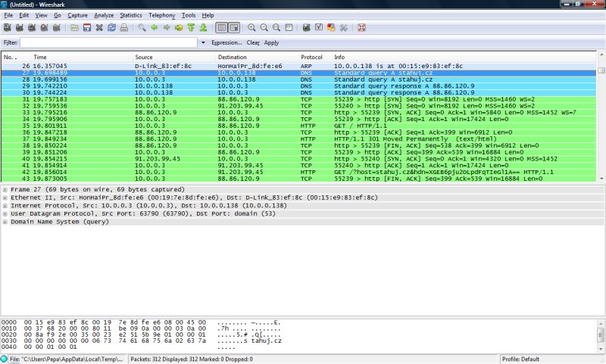The width and height of the screenshot is (606, 364).
Task: Open the Analyze menu
Action: coord(104,15)
